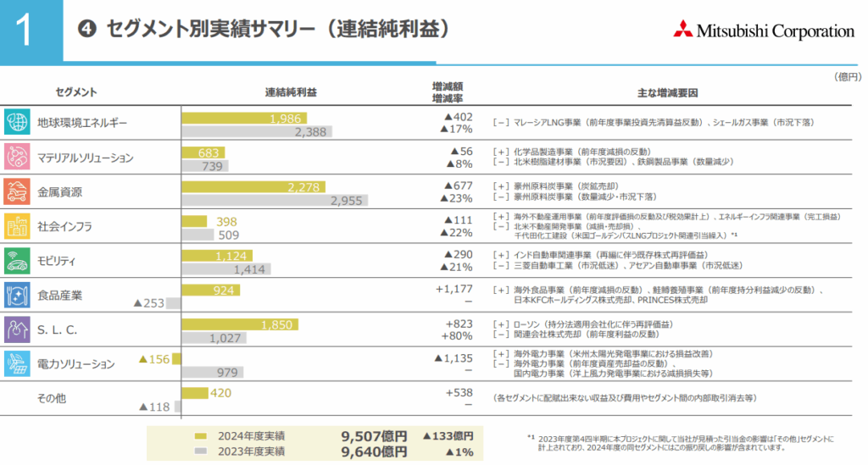Click the yellow 2024年度実績 legend swatch

[200, 436]
